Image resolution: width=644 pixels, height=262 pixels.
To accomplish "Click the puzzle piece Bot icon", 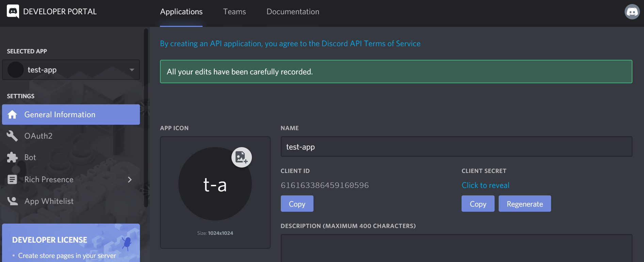I will coord(12,157).
